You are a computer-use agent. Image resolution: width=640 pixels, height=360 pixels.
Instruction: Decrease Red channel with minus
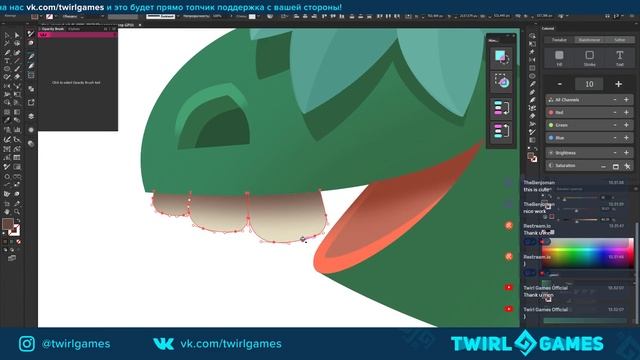(x=615, y=112)
